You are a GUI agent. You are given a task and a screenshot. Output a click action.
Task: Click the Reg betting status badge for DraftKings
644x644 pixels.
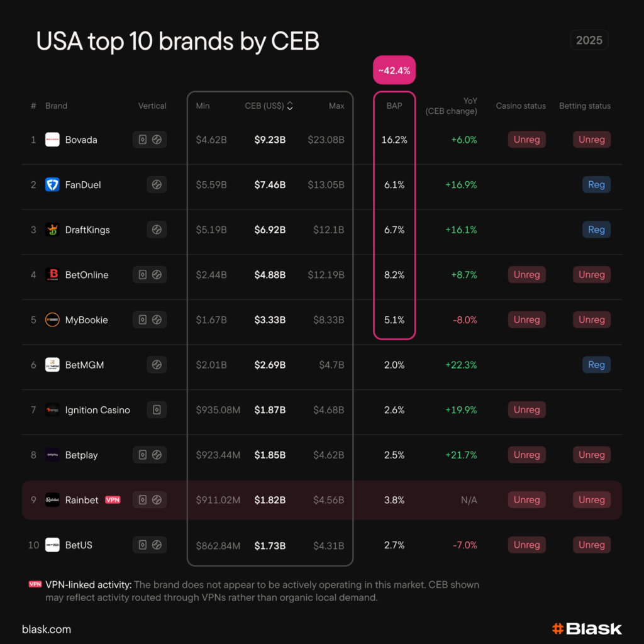tap(596, 230)
